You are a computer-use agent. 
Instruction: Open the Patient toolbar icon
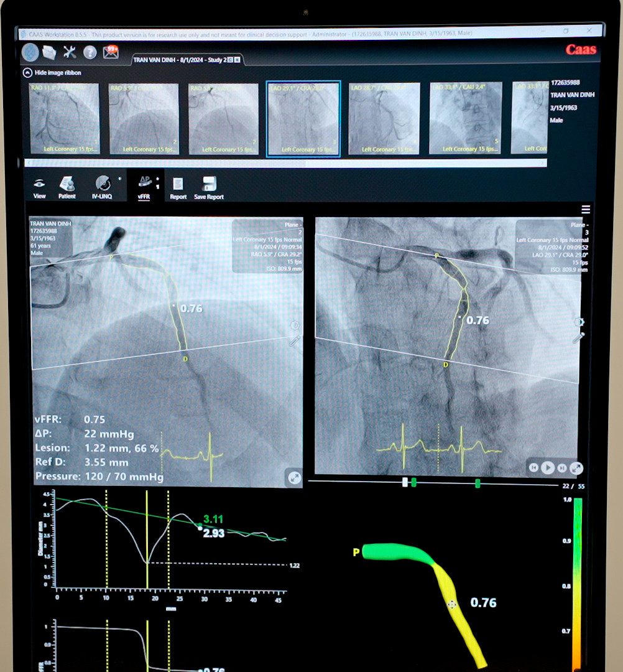67,185
